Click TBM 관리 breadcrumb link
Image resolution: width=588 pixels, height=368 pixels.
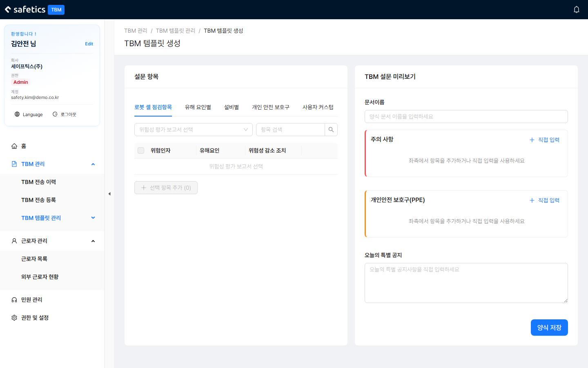[x=136, y=31]
